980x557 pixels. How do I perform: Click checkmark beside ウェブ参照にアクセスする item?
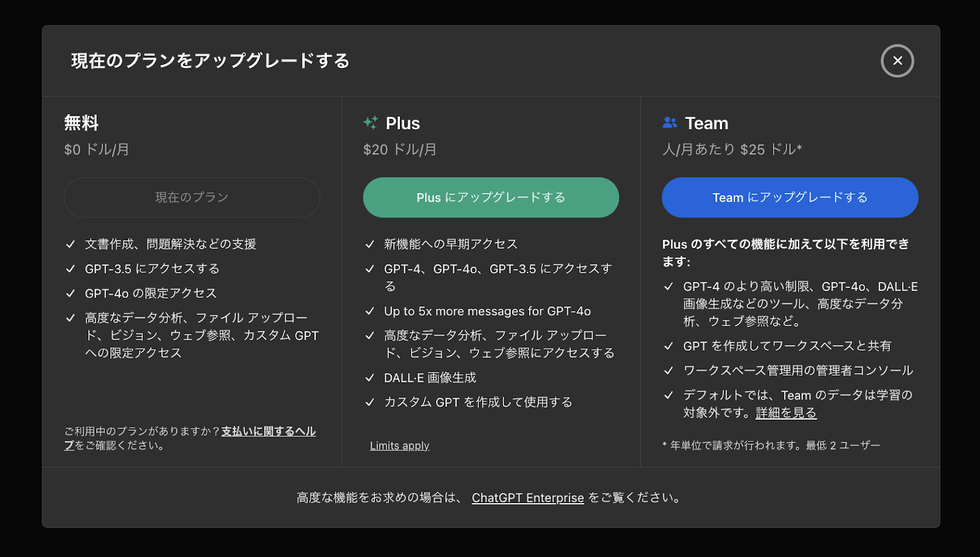370,335
